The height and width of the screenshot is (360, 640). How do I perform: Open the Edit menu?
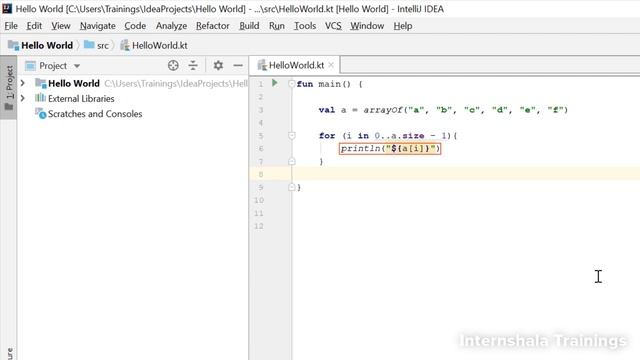click(x=34, y=26)
